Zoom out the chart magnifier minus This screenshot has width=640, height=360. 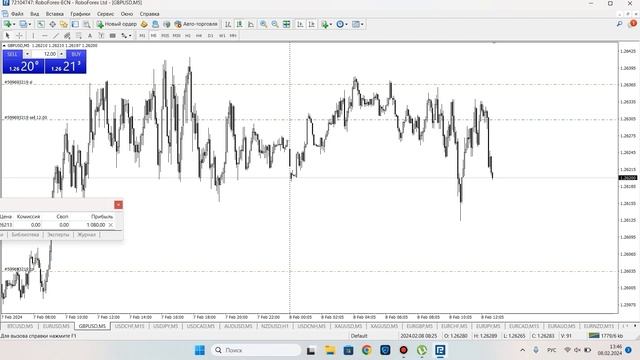pos(275,24)
